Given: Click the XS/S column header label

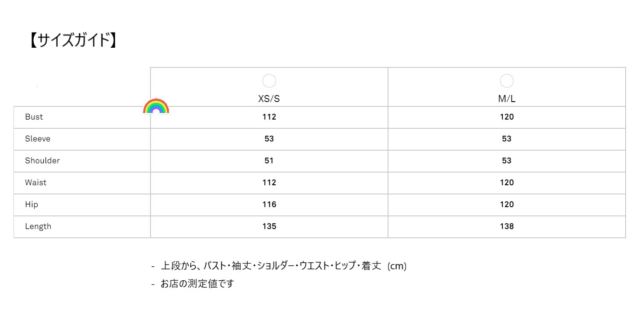Looking at the screenshot, I should 269,99.
